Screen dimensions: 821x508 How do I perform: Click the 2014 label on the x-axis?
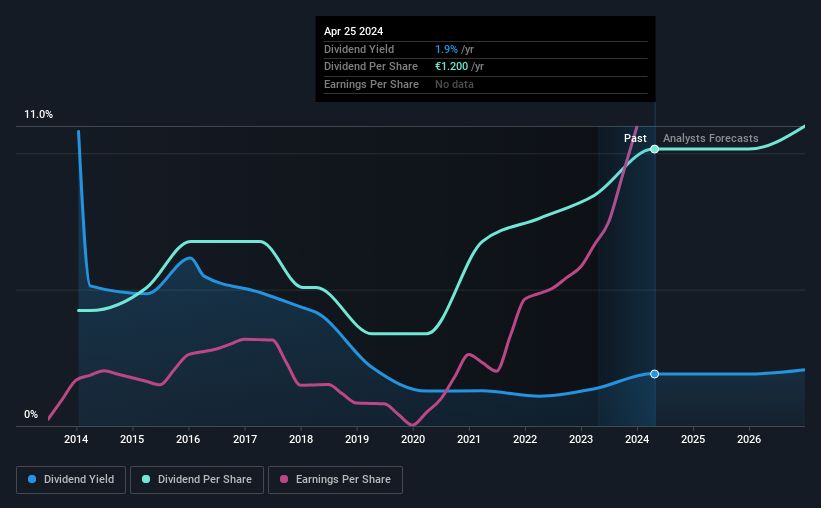click(x=76, y=439)
